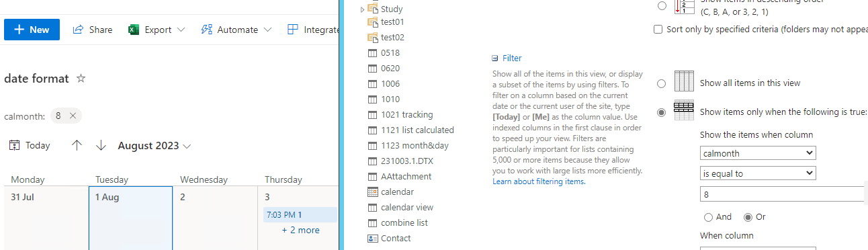Viewport: 868px width, 250px height.
Task: Remove the calmonth 8 filter chip
Action: [x=73, y=116]
